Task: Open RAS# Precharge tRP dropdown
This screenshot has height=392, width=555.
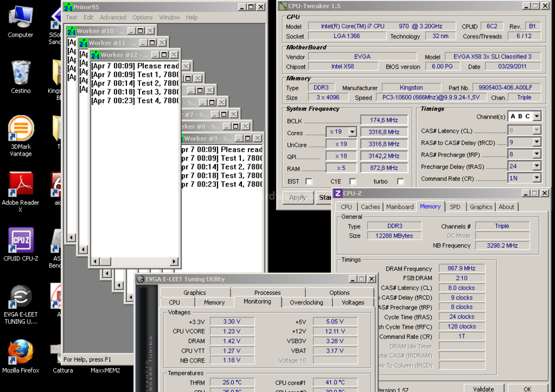Action: [537, 154]
